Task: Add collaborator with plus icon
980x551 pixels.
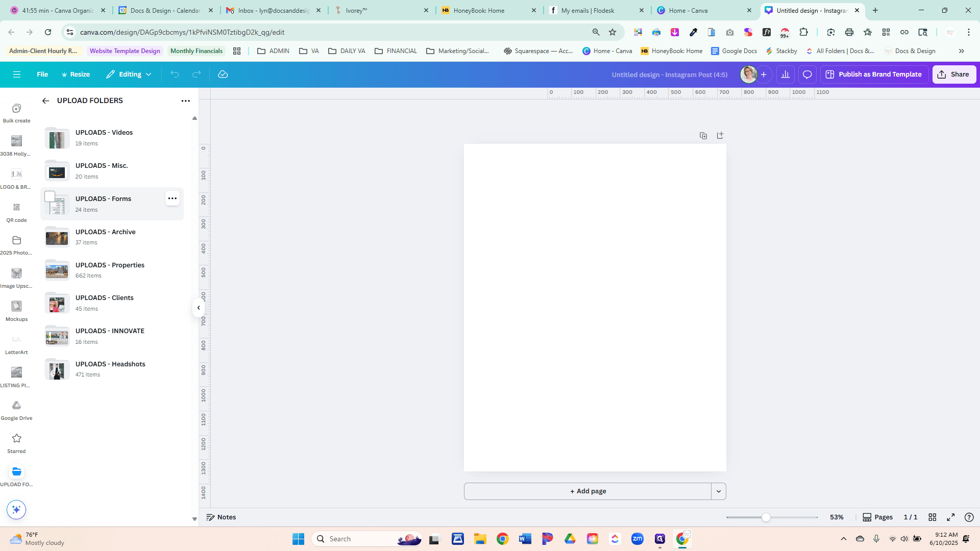Action: pos(764,74)
